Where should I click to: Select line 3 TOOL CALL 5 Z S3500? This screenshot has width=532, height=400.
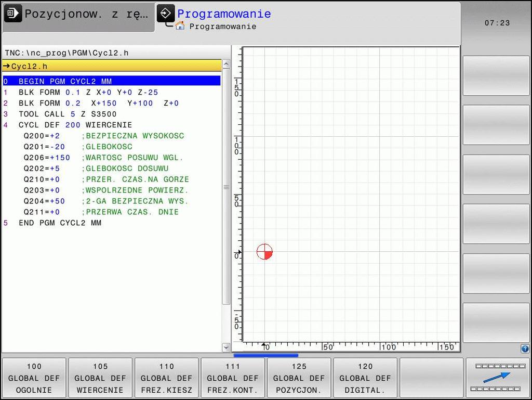click(112, 114)
